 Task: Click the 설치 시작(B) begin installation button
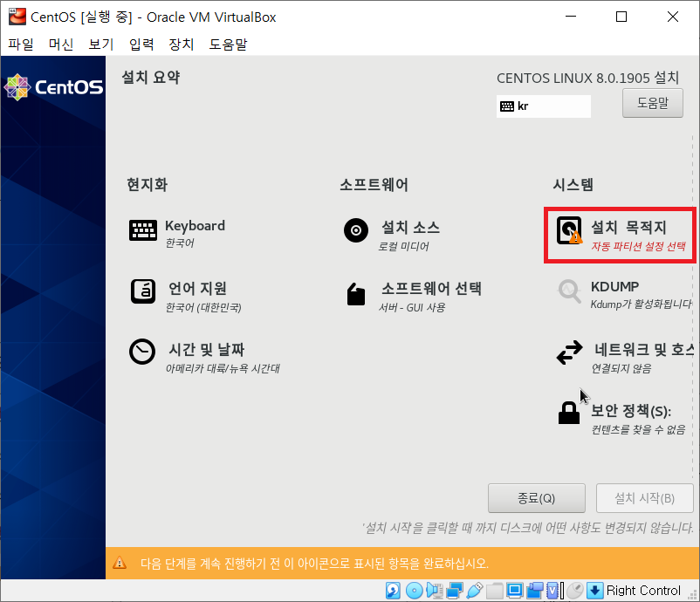coord(644,498)
